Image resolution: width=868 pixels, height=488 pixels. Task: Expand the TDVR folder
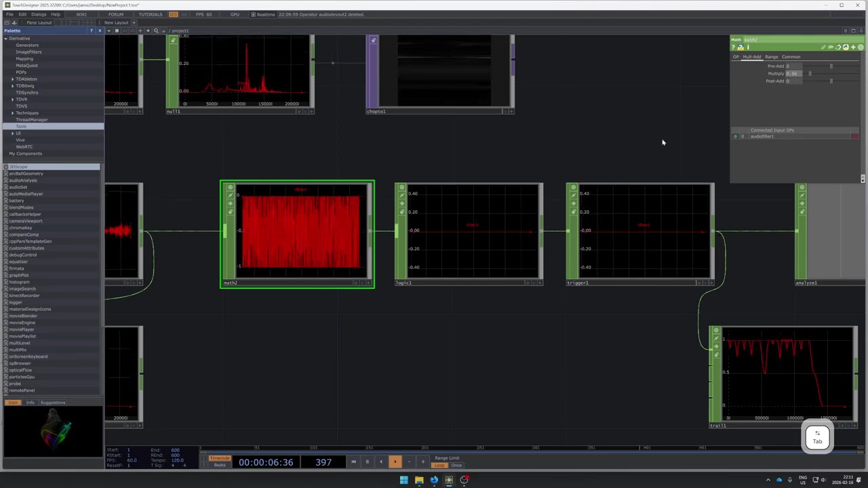pos(12,99)
